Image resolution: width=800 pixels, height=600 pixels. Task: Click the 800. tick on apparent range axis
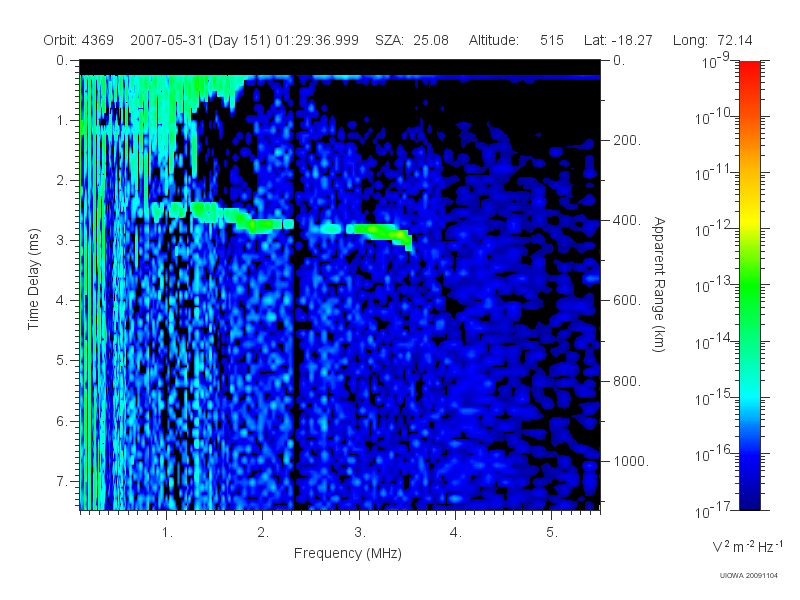point(626,381)
